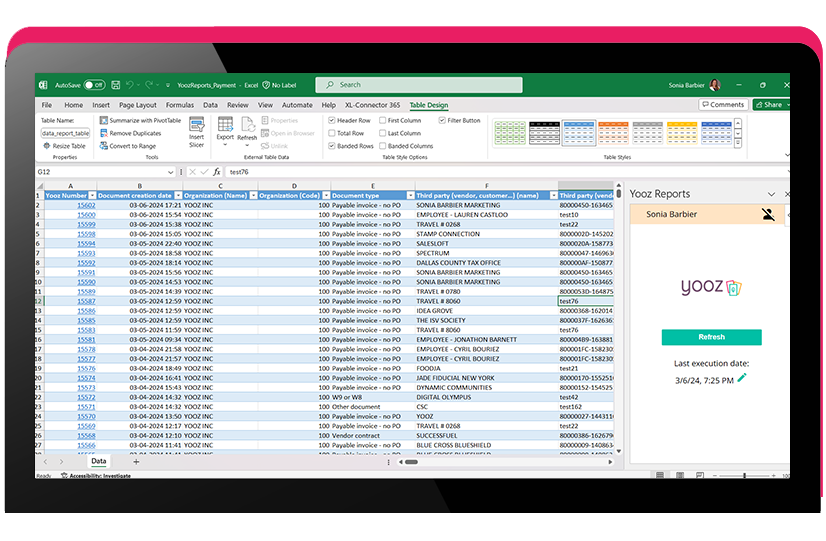Open Organization (Code) filter dropdown

326,195
